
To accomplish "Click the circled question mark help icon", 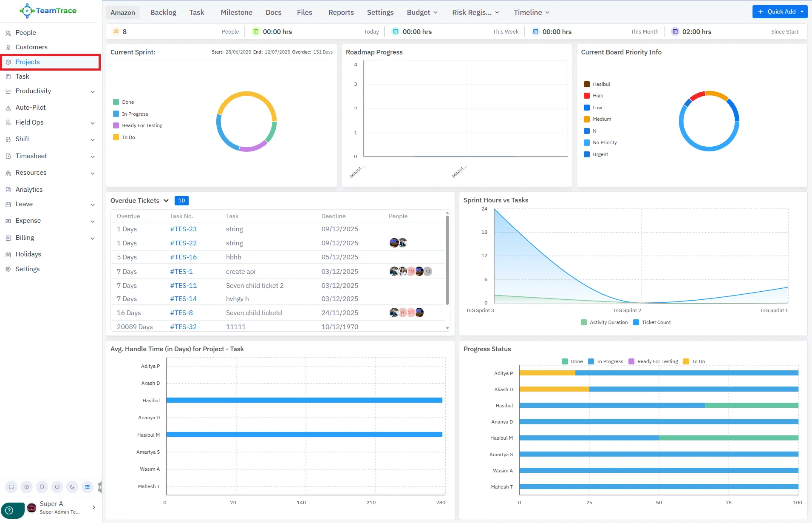I will [27, 487].
